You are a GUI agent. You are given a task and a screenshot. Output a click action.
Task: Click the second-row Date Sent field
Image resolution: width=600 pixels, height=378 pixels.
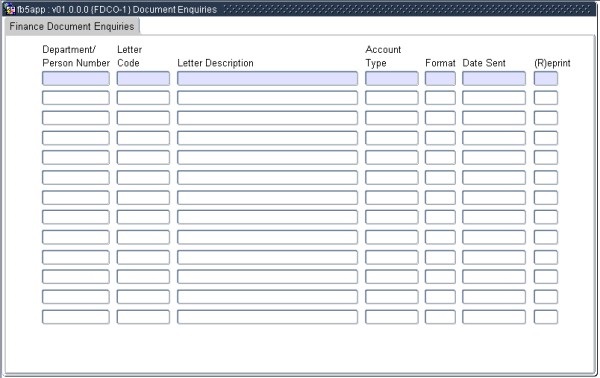click(x=494, y=98)
